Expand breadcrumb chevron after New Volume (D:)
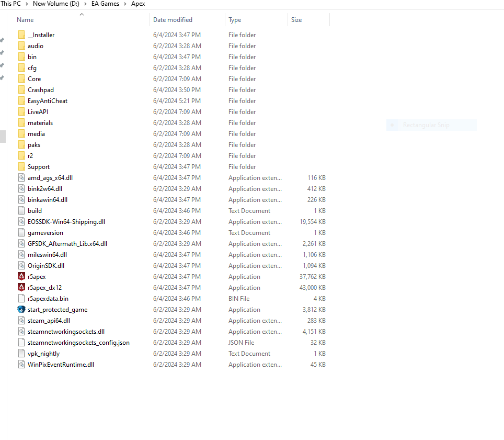This screenshot has height=440, width=504. (86, 4)
